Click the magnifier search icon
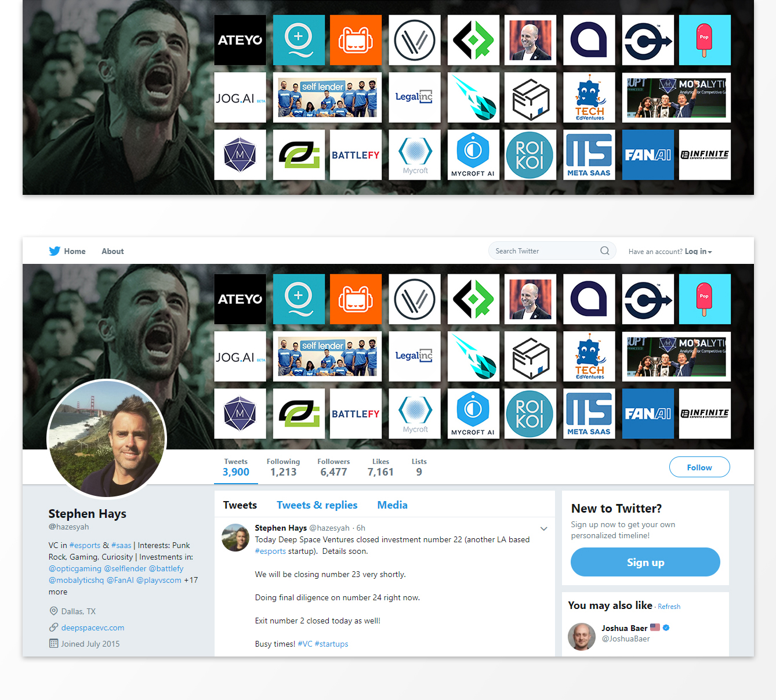 pos(605,251)
